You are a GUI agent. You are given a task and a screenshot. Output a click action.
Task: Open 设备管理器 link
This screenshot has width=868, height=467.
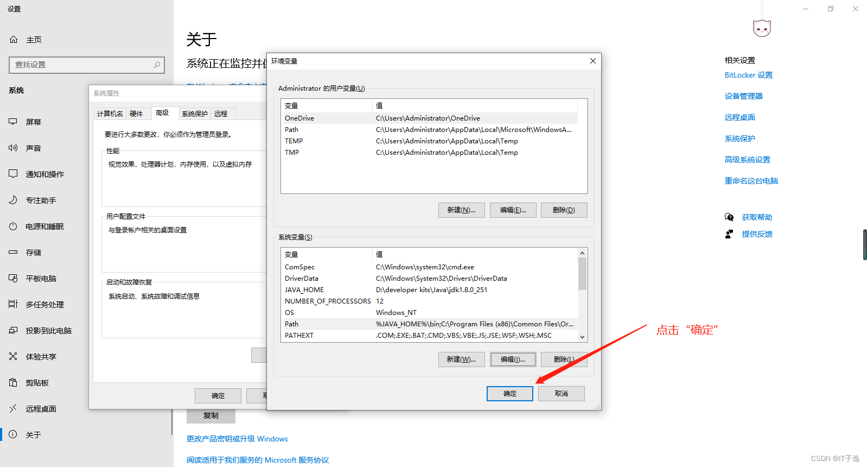744,96
